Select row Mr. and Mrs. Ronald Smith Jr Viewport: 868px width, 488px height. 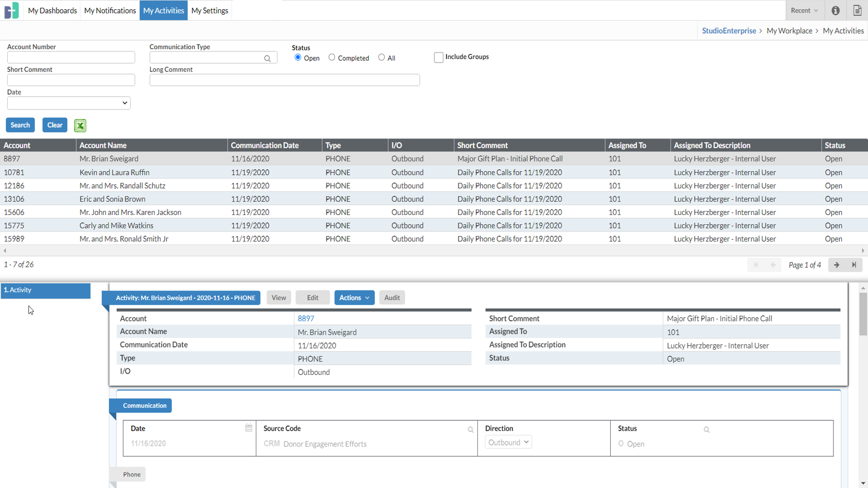coord(434,239)
